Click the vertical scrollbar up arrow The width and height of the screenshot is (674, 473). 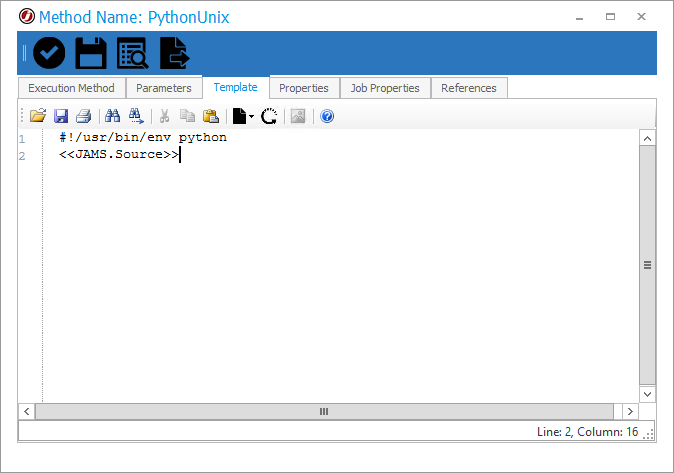point(647,138)
